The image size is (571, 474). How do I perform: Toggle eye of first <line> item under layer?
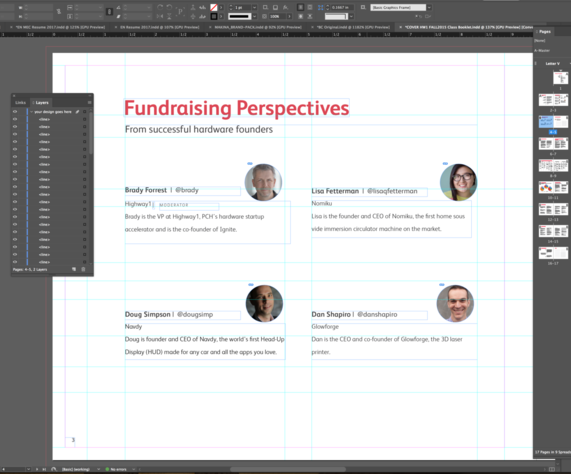coord(15,119)
